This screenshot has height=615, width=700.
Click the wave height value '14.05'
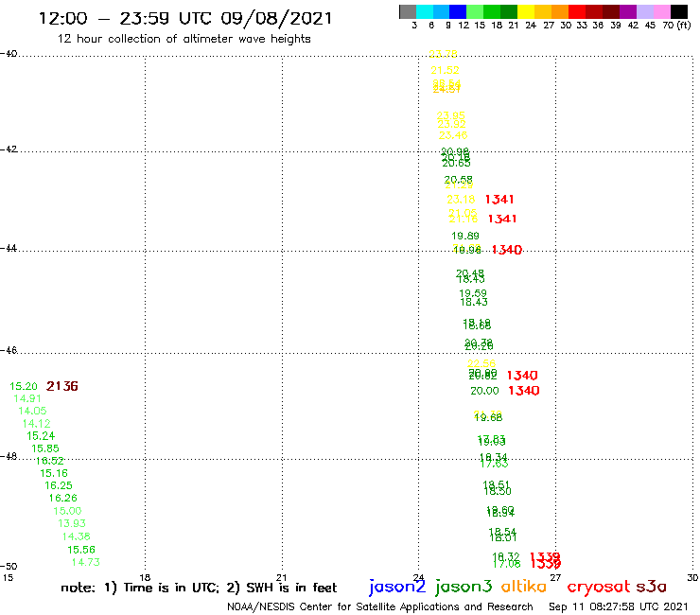pyautogui.click(x=32, y=411)
